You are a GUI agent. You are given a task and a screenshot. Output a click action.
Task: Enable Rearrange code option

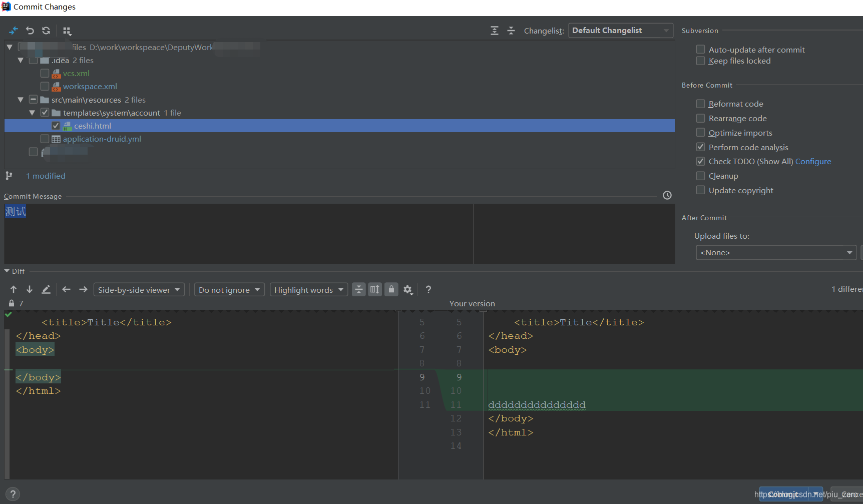701,118
